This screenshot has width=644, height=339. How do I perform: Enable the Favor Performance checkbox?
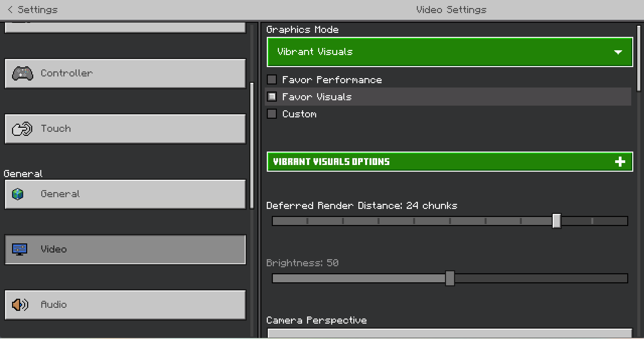click(x=272, y=79)
